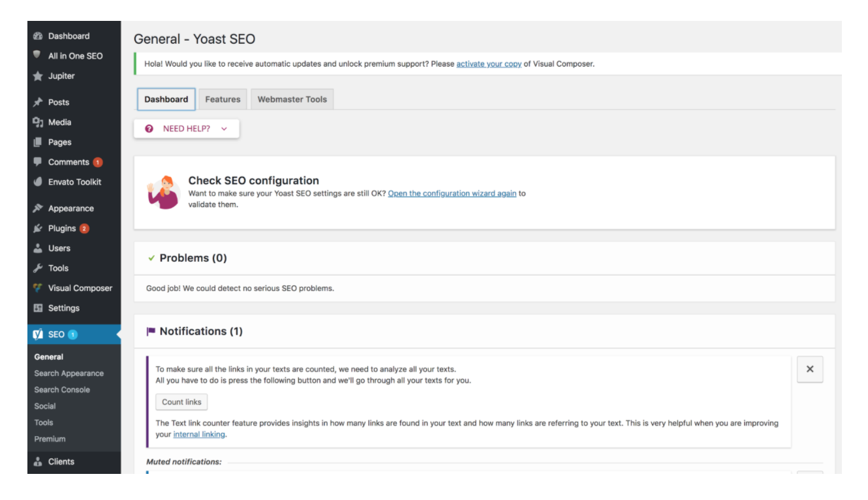
Task: Open Tools submenu under SEO
Action: 44,422
